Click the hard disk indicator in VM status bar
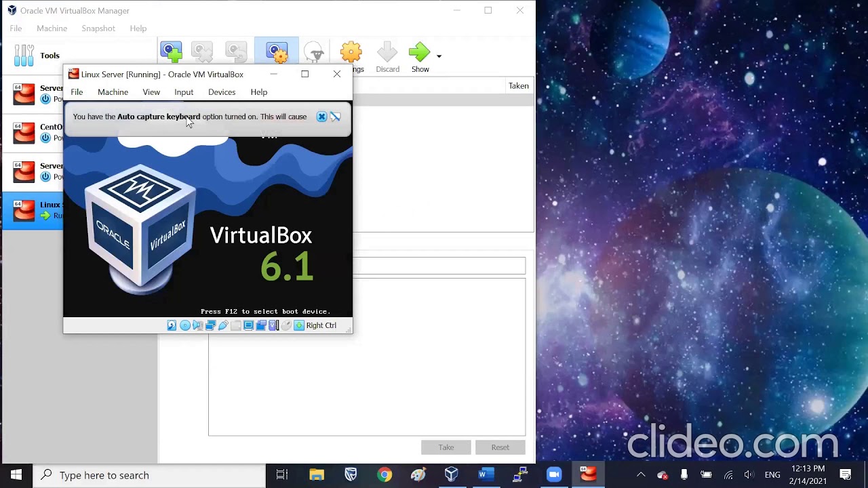This screenshot has height=488, width=868. [x=172, y=325]
